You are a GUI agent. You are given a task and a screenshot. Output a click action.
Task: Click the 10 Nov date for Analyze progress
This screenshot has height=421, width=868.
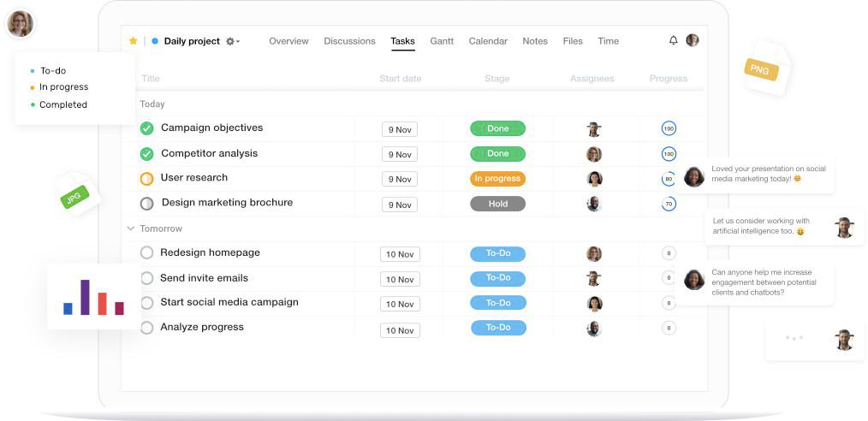click(400, 330)
